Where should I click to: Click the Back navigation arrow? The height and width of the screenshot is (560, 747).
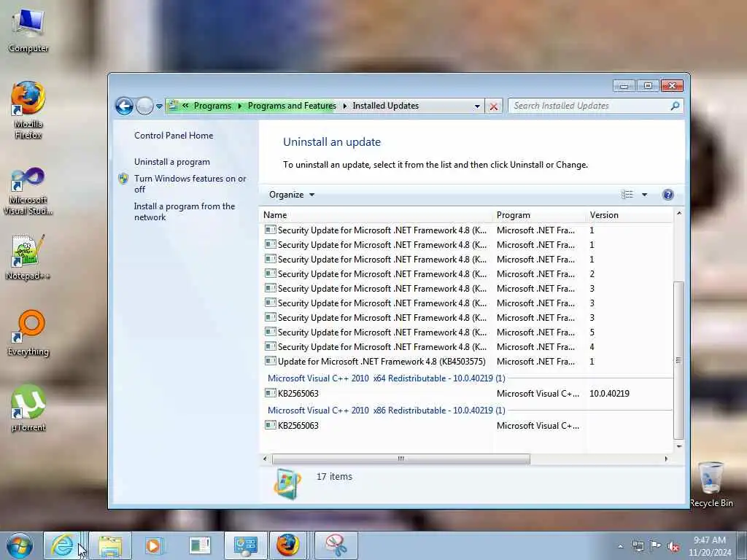coord(124,106)
